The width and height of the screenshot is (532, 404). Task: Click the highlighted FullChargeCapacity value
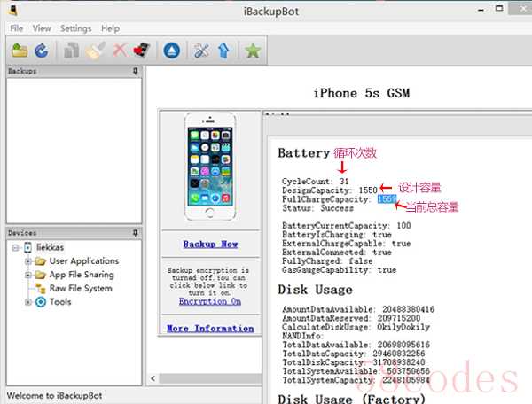(387, 199)
